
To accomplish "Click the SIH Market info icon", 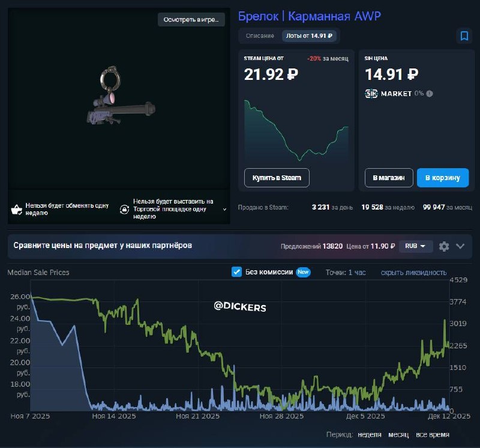I will [x=430, y=94].
